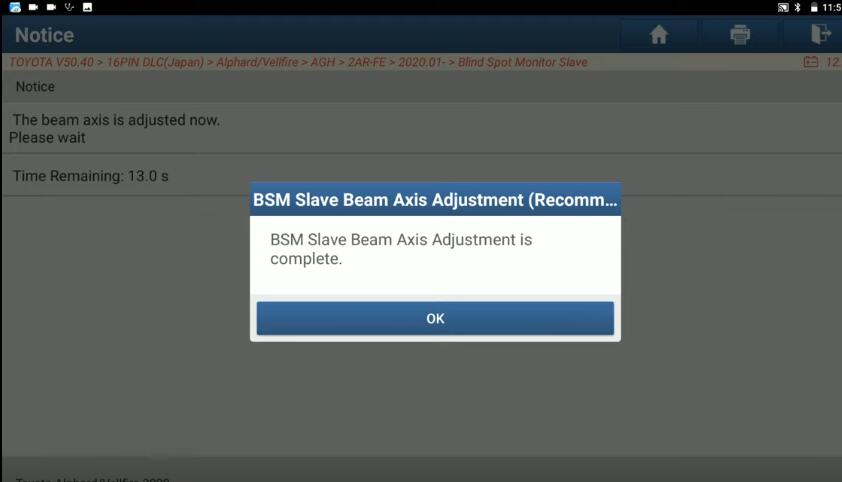
Task: Tap the battery voltage icon
Action: coord(811,62)
